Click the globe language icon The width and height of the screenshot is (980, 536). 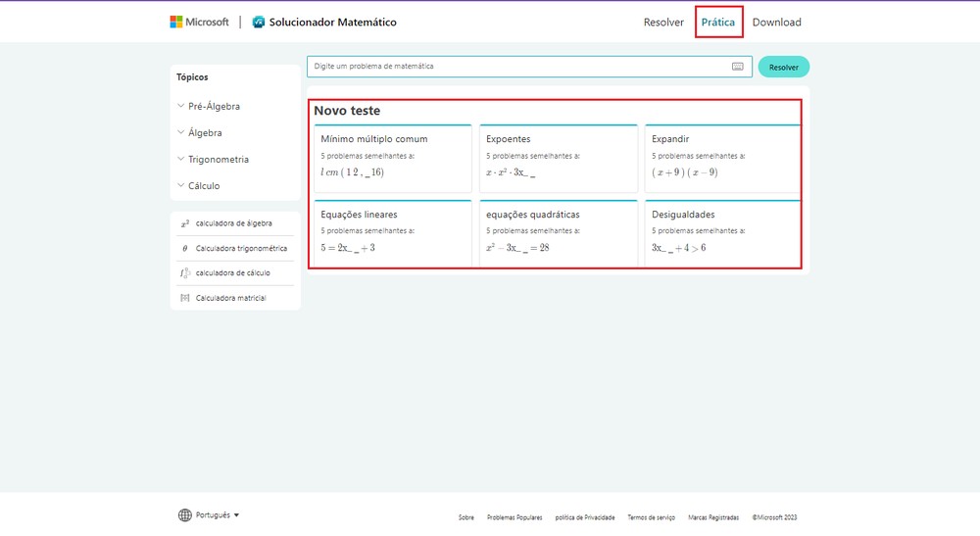[x=185, y=515]
